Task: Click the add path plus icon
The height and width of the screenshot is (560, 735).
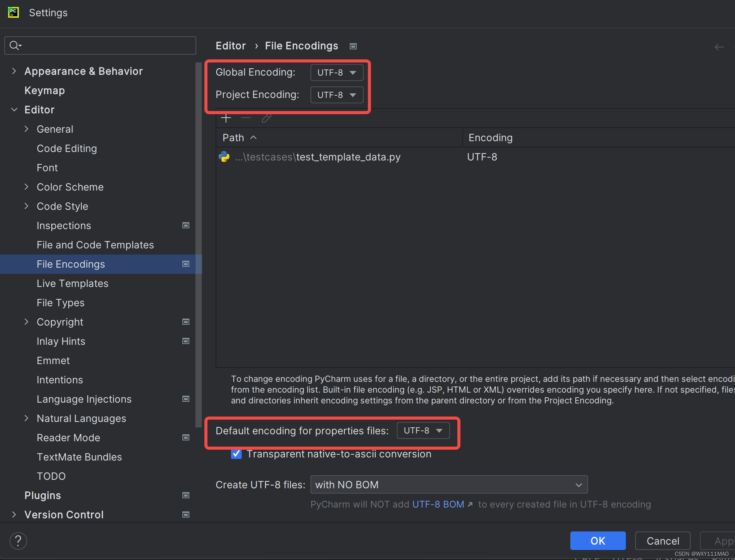Action: point(226,118)
